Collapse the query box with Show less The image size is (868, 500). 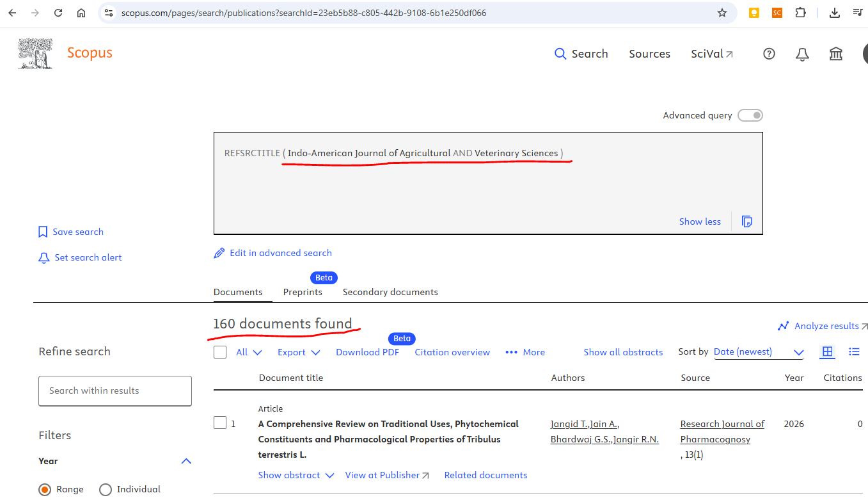(x=700, y=222)
